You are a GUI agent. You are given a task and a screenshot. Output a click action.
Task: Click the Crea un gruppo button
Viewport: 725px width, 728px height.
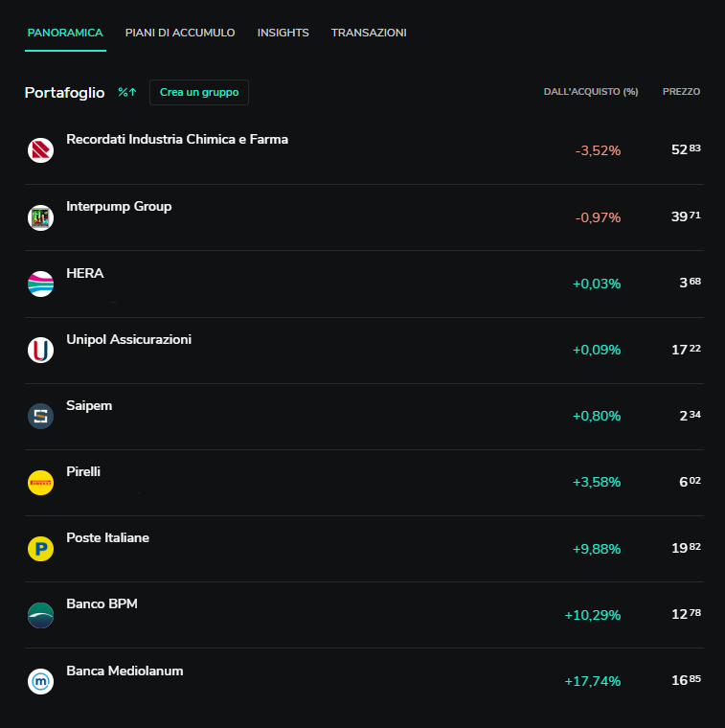[x=199, y=92]
